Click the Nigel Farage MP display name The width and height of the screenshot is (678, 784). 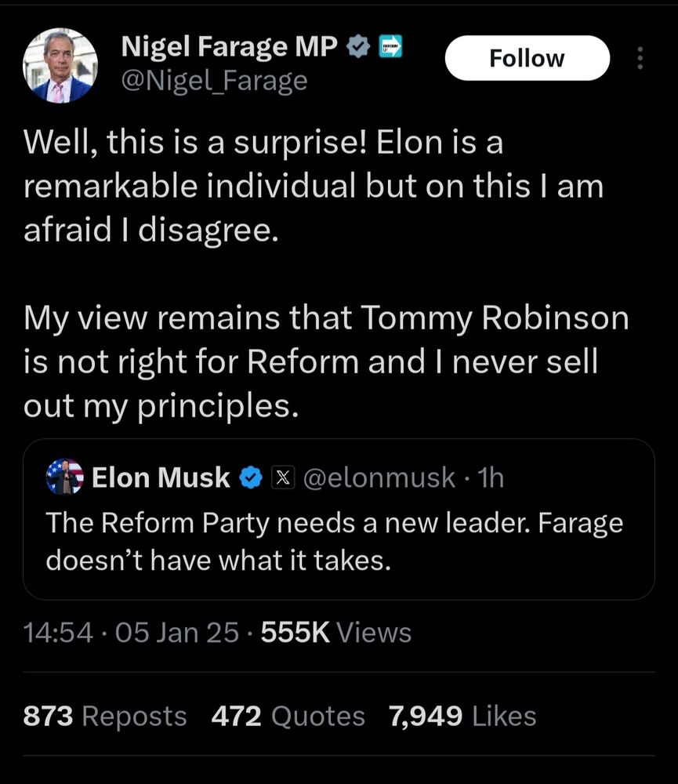229,48
